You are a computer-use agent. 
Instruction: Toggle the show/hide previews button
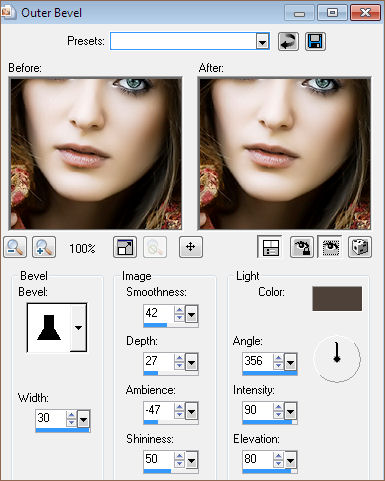(x=270, y=247)
